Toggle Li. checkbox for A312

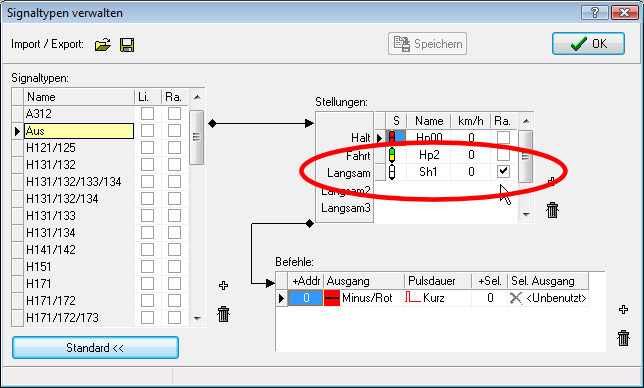tap(147, 114)
